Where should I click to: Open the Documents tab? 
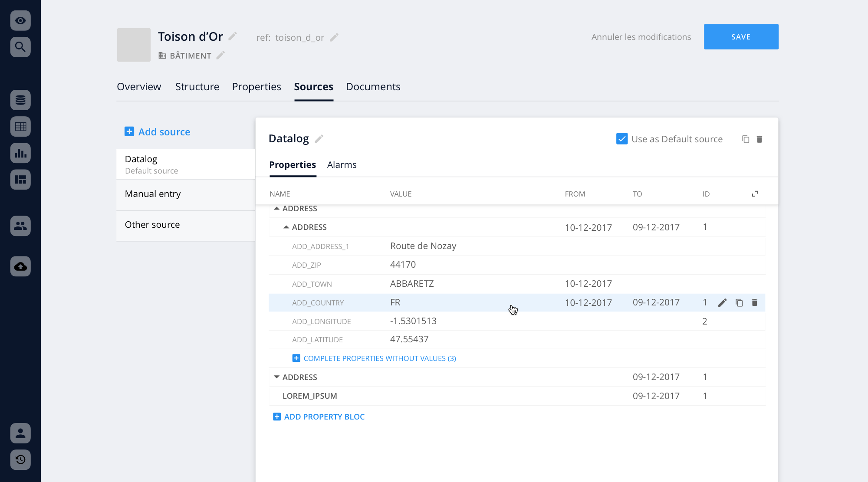tap(373, 87)
